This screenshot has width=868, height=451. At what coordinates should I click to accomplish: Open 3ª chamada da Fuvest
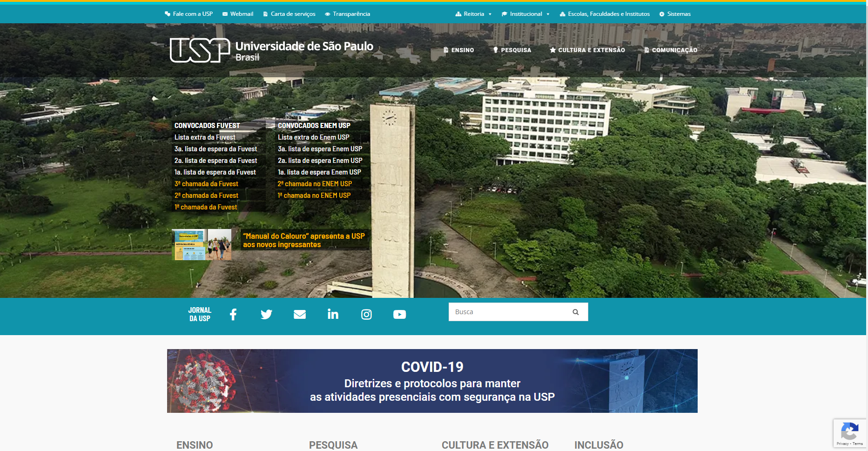(x=206, y=184)
